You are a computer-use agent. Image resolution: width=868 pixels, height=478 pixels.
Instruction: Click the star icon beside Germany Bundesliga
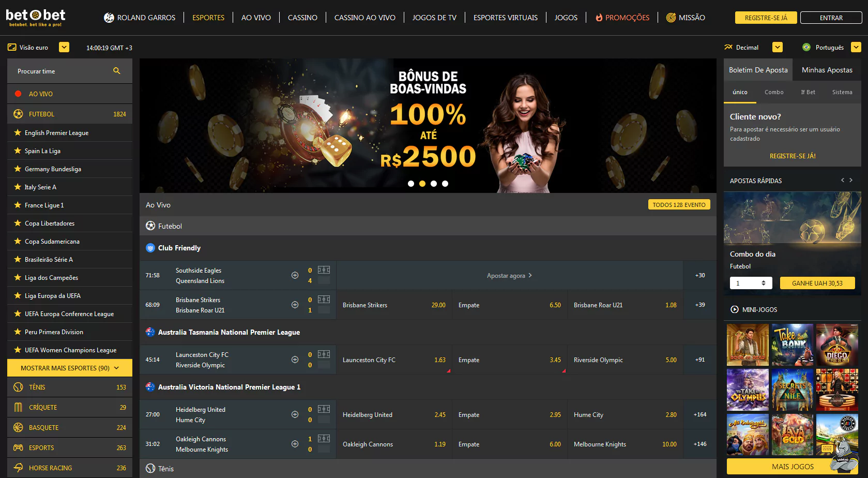coord(18,169)
